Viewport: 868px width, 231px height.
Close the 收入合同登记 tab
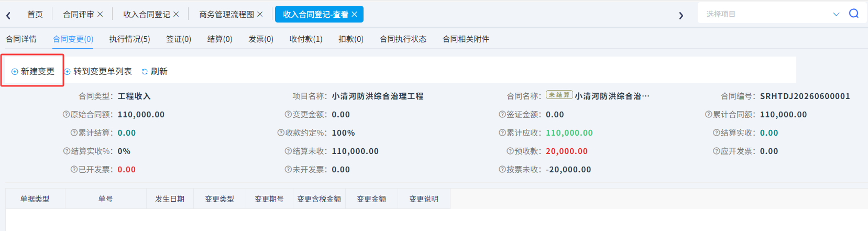click(x=176, y=14)
